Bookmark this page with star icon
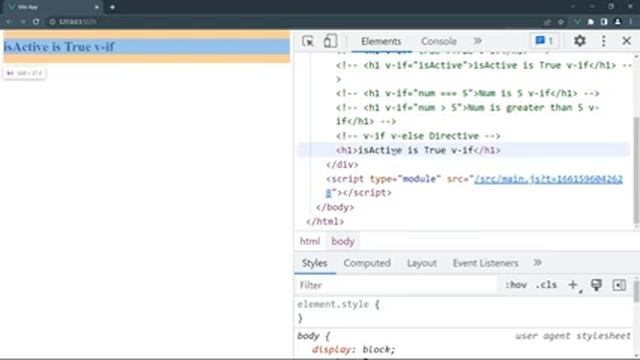Screen dimensions: 640x360 pyautogui.click(x=561, y=22)
